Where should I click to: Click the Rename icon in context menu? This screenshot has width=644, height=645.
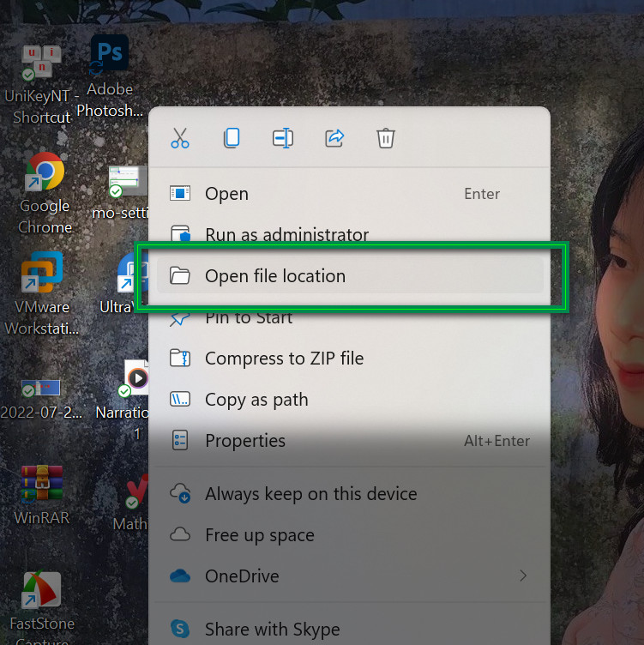click(283, 138)
